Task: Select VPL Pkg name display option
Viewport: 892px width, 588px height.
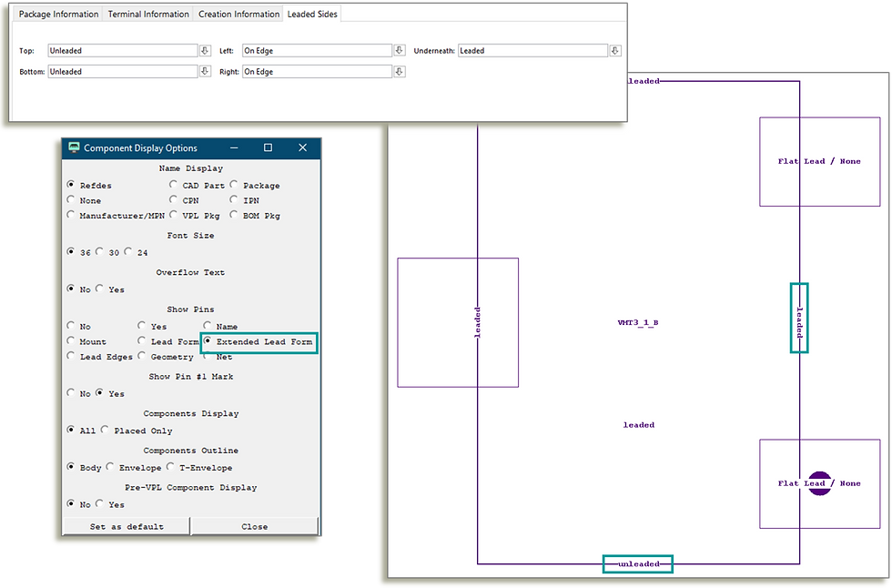Action: click(173, 215)
